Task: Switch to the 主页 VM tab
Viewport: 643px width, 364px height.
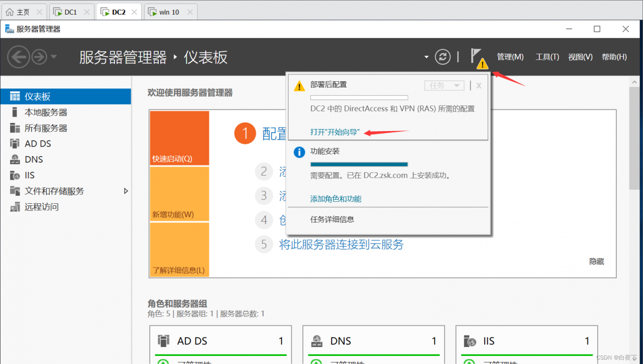Action: (x=24, y=12)
